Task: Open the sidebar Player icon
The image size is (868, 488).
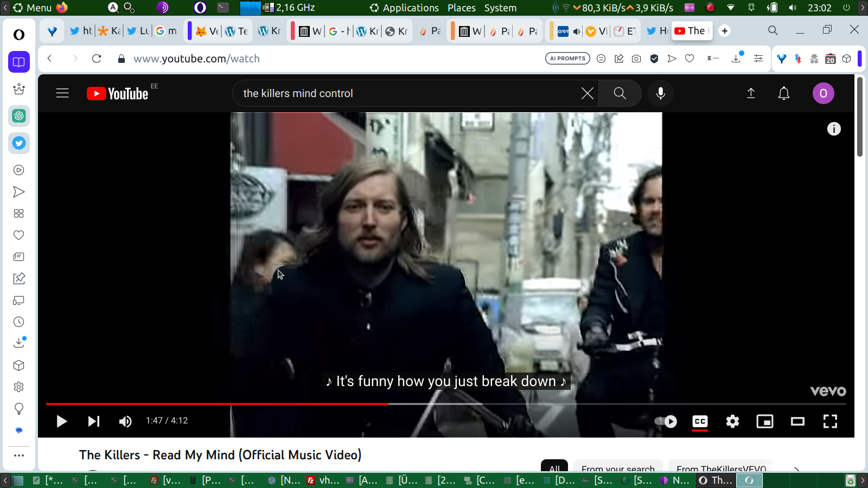Action: pyautogui.click(x=19, y=170)
